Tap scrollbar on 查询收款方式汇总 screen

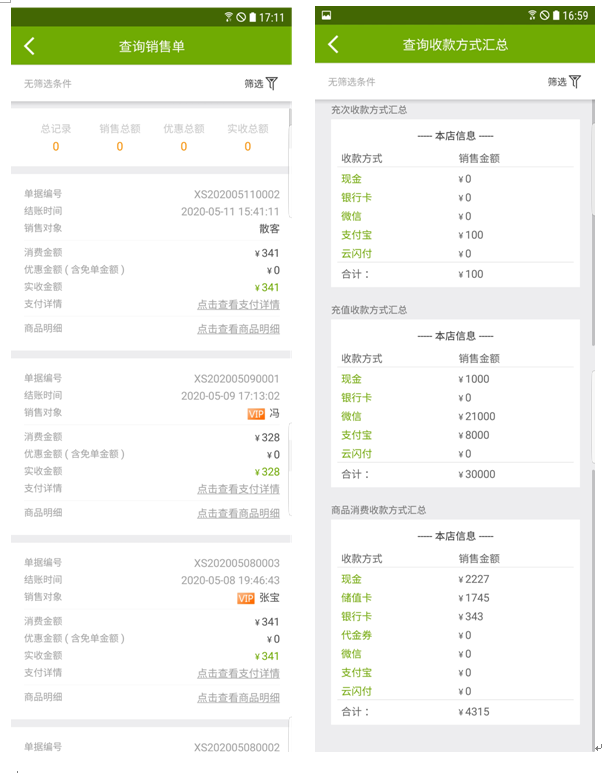pyautogui.click(x=593, y=222)
